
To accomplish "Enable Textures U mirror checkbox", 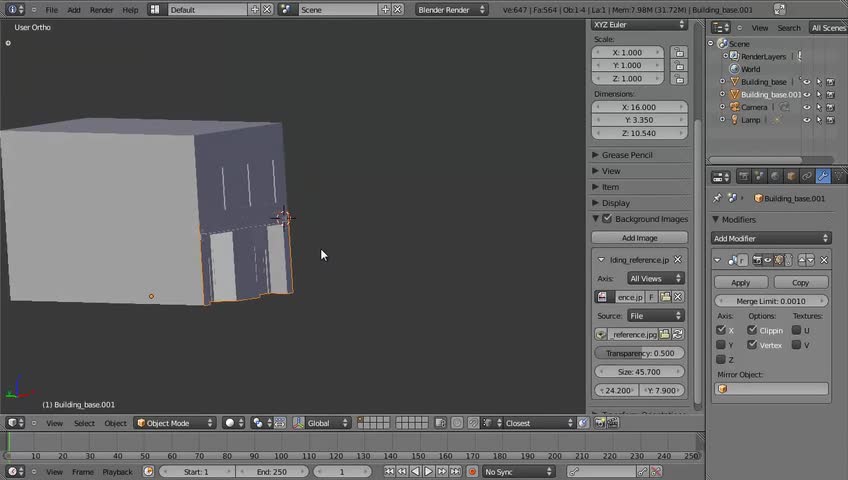I will coord(797,330).
